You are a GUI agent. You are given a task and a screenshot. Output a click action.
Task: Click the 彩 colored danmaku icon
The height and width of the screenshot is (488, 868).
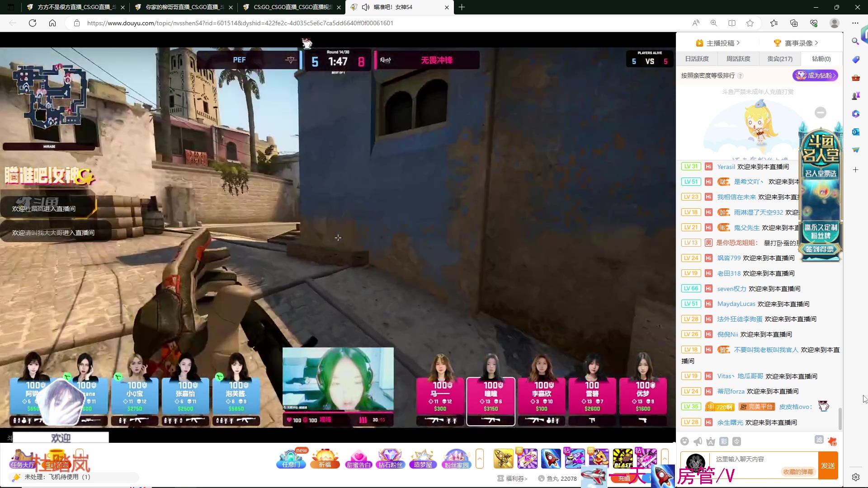pos(724,441)
